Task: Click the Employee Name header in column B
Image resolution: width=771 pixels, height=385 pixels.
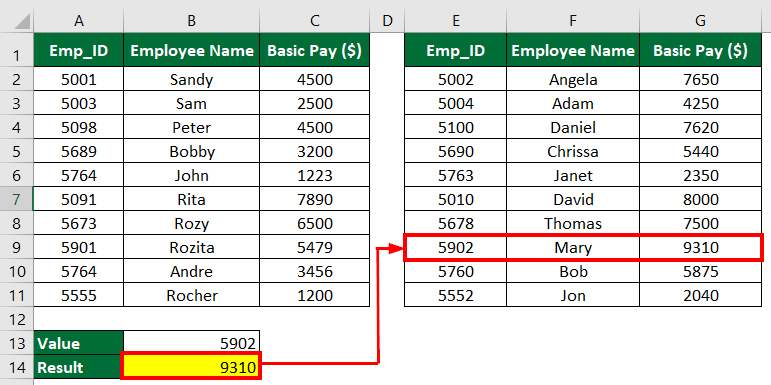Action: pos(192,50)
